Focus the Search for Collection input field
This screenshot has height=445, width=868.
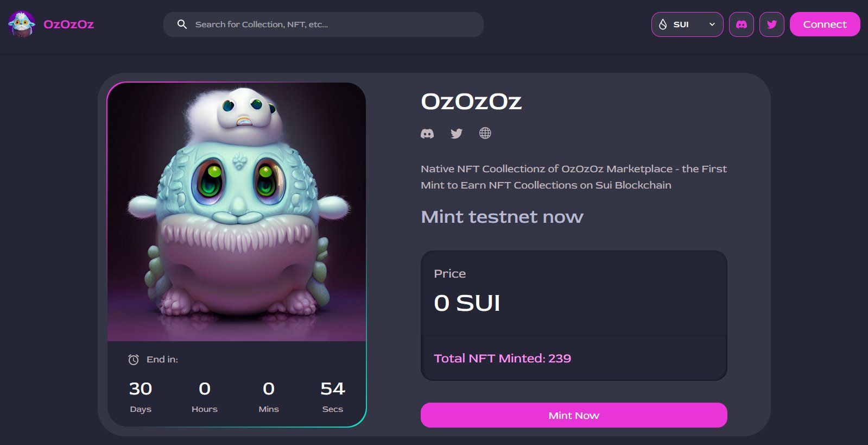(324, 24)
